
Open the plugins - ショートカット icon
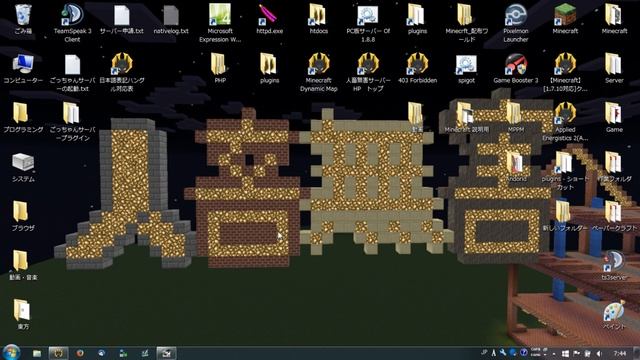point(565,171)
